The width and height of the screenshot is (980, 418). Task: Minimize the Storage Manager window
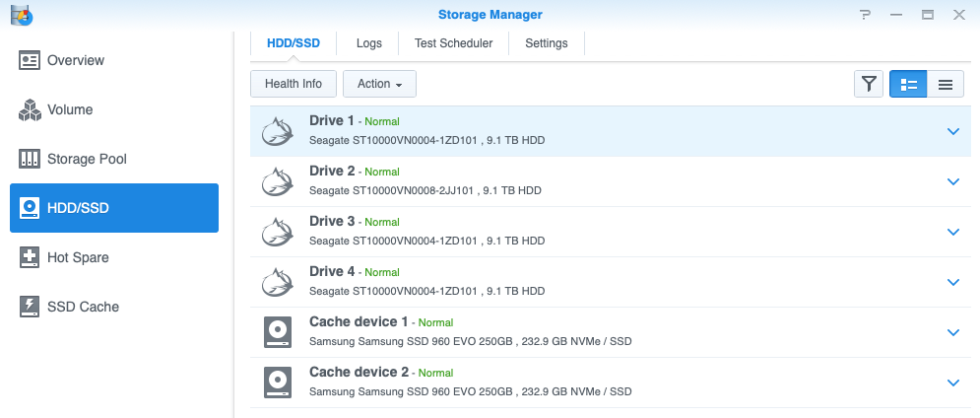896,15
